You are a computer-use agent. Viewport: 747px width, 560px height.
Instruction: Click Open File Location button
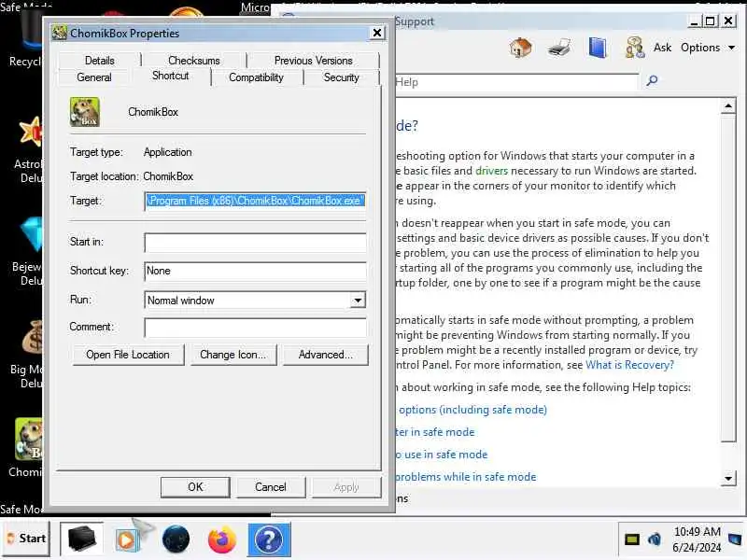[128, 355]
